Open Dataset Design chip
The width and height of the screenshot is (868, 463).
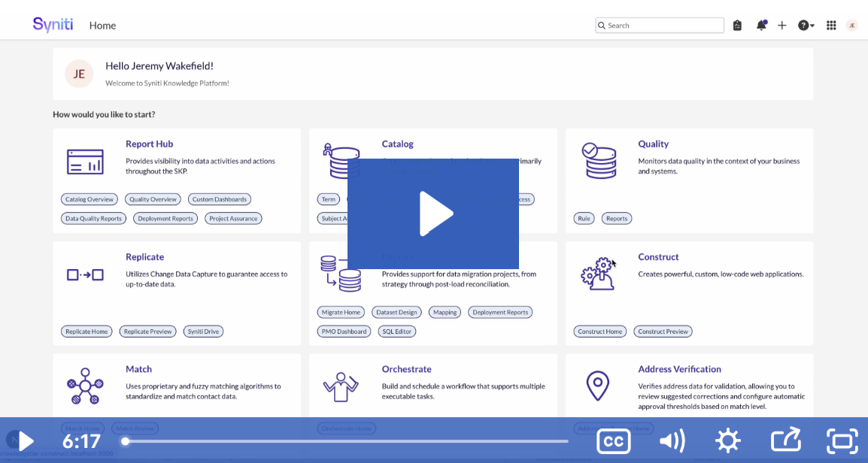pos(396,312)
